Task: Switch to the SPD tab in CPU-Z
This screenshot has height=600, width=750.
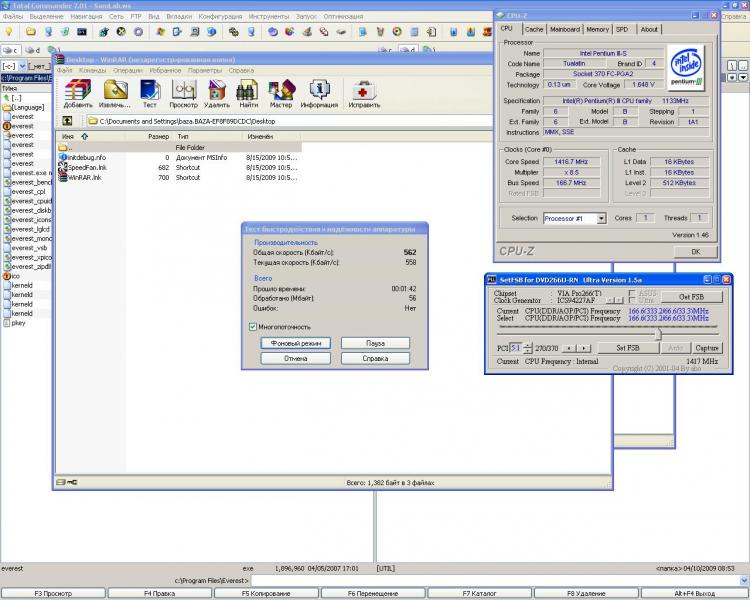Action: (x=622, y=29)
